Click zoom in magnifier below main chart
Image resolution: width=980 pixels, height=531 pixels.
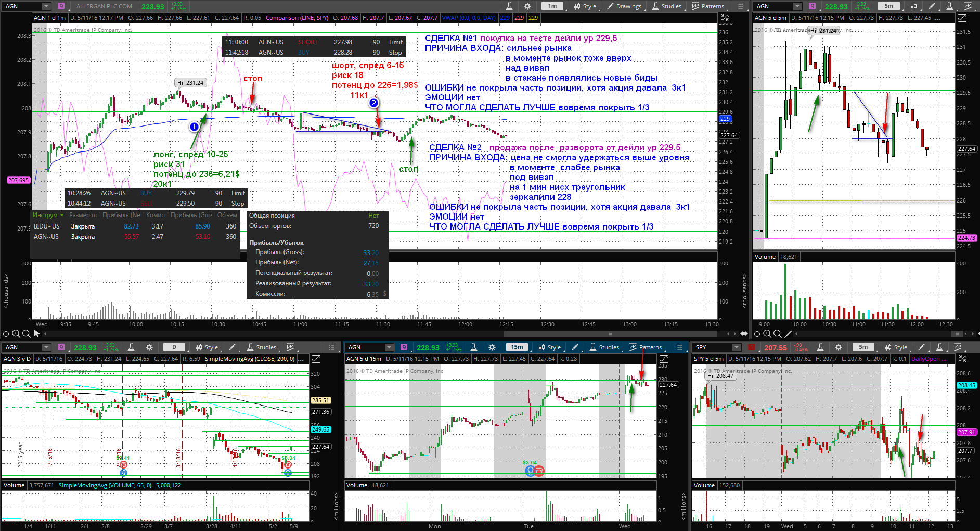point(16,334)
